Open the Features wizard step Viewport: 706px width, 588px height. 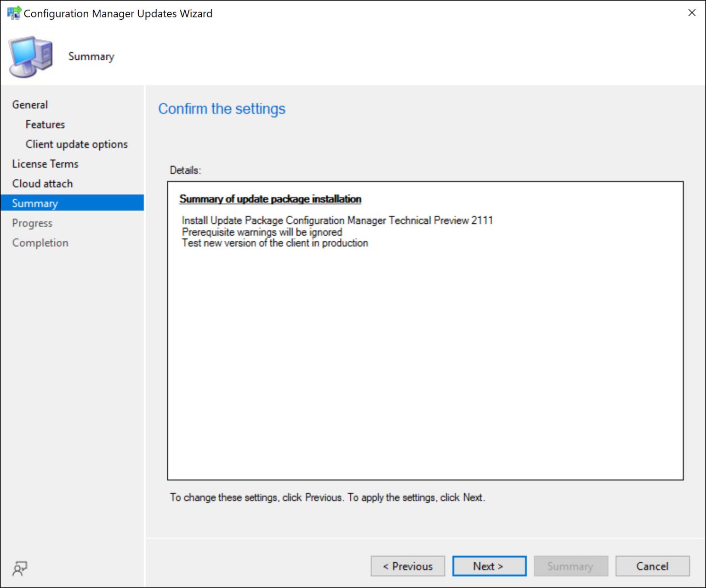tap(45, 124)
